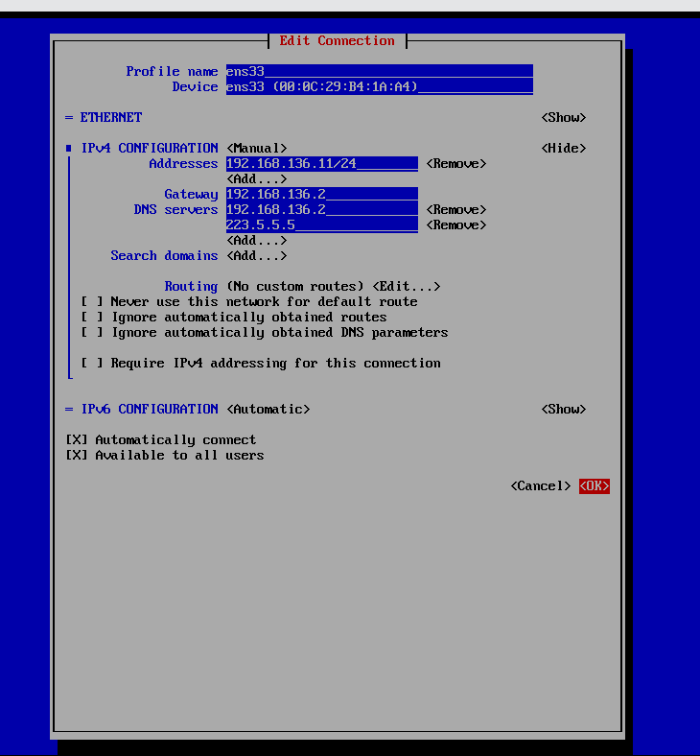Add a new DNS server entry
700x756 pixels.
click(256, 240)
